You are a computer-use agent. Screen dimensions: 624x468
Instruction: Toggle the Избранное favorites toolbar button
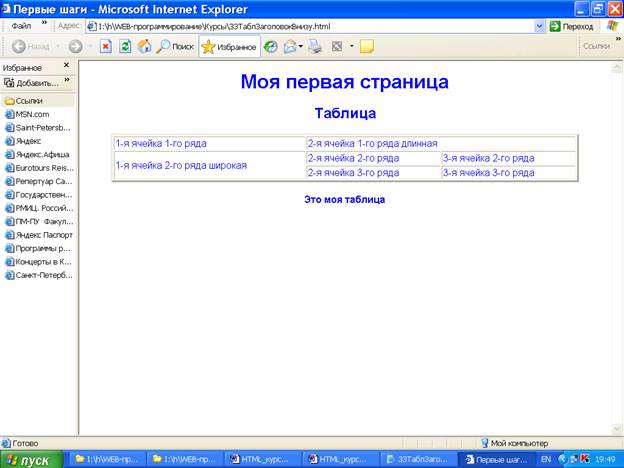(229, 47)
